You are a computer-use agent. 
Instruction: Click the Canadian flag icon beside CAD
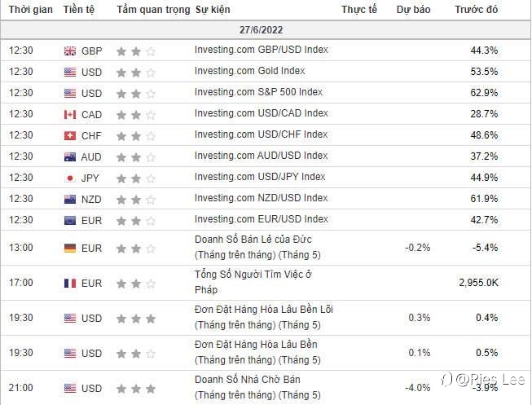pos(70,115)
